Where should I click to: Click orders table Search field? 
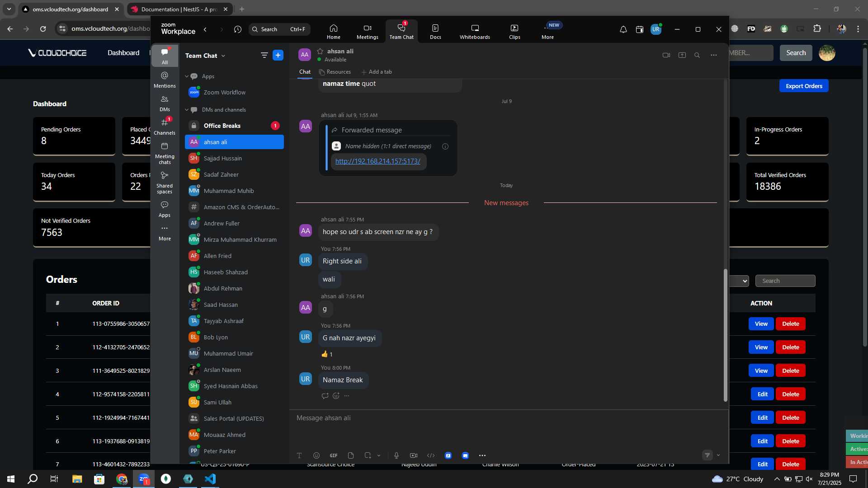click(785, 281)
